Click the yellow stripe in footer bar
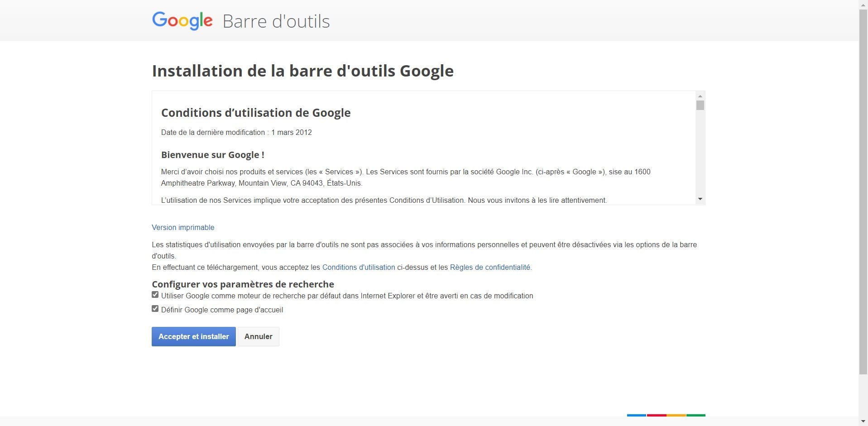 676,415
